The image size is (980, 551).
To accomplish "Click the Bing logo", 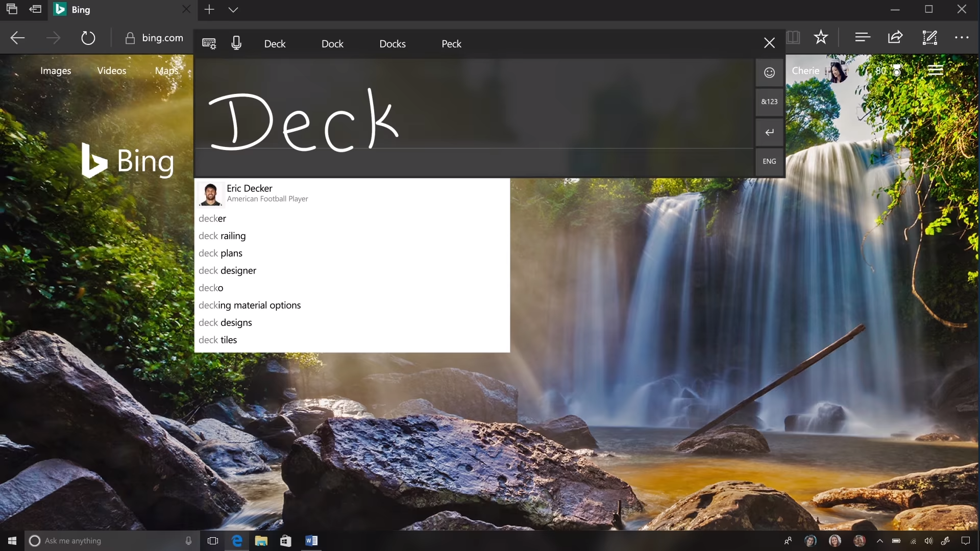I will pyautogui.click(x=128, y=161).
